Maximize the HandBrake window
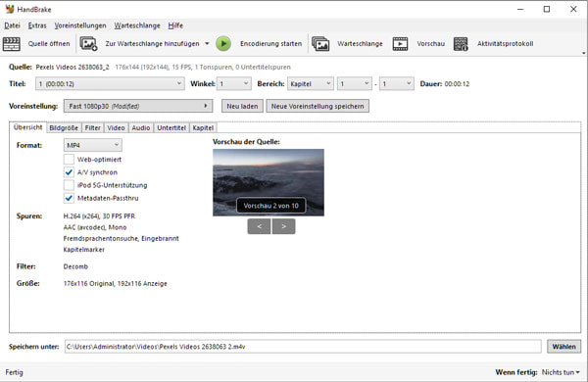This screenshot has height=382, width=588. click(547, 9)
